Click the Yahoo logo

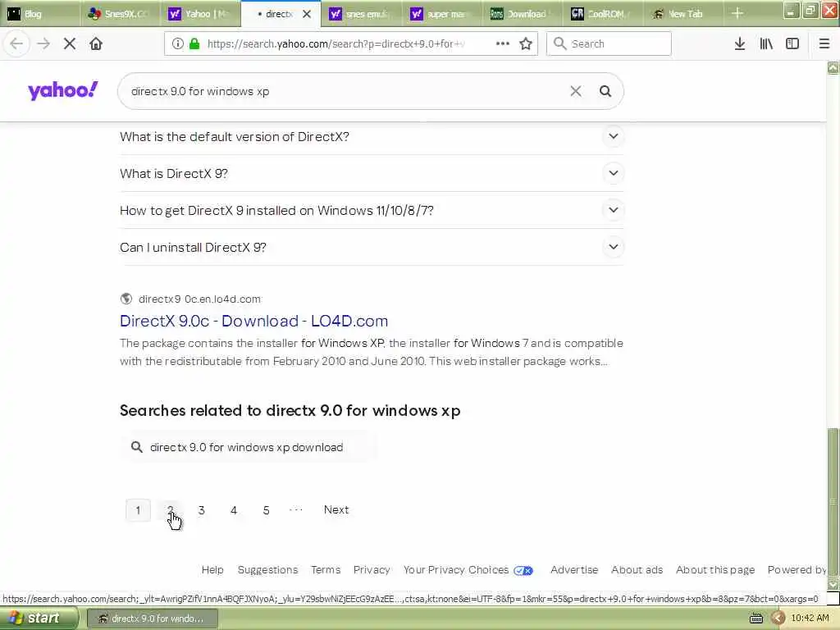pos(63,90)
